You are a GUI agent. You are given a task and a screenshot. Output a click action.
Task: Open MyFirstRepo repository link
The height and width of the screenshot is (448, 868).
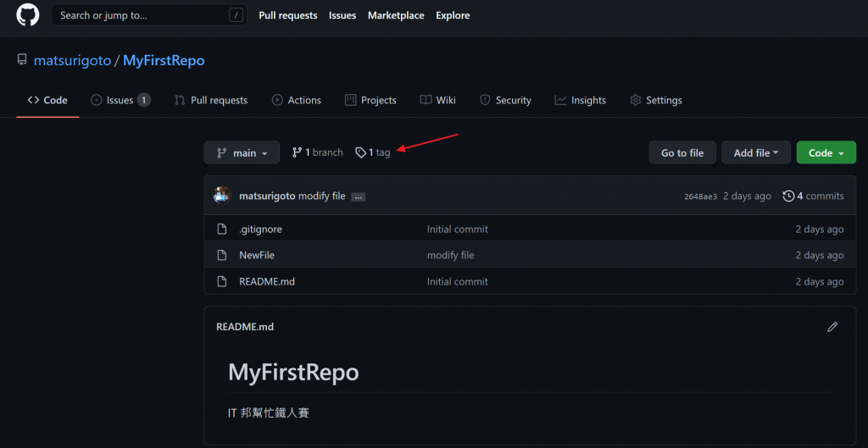(164, 60)
